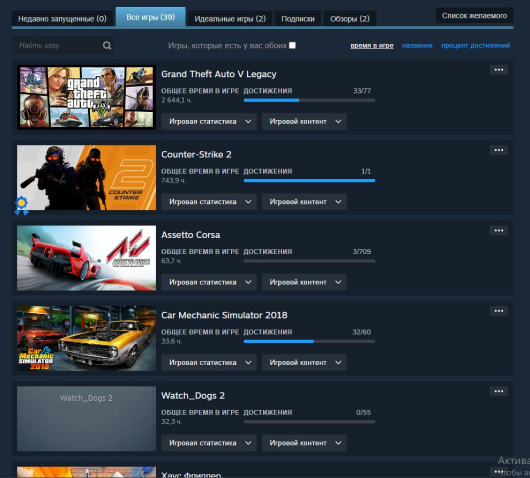Click the Assetto Corsa achievements bar 3/709
This screenshot has height=478, width=530.
(309, 261)
